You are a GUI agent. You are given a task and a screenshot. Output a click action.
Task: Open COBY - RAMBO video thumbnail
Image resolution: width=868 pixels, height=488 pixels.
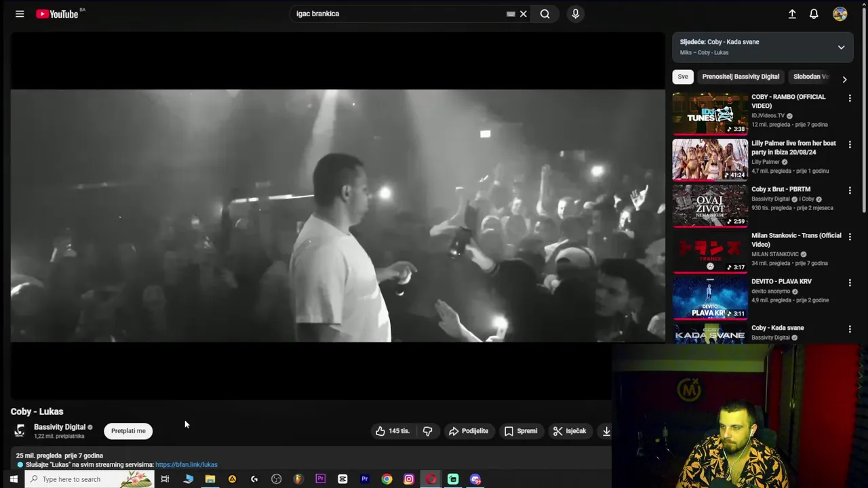click(710, 113)
